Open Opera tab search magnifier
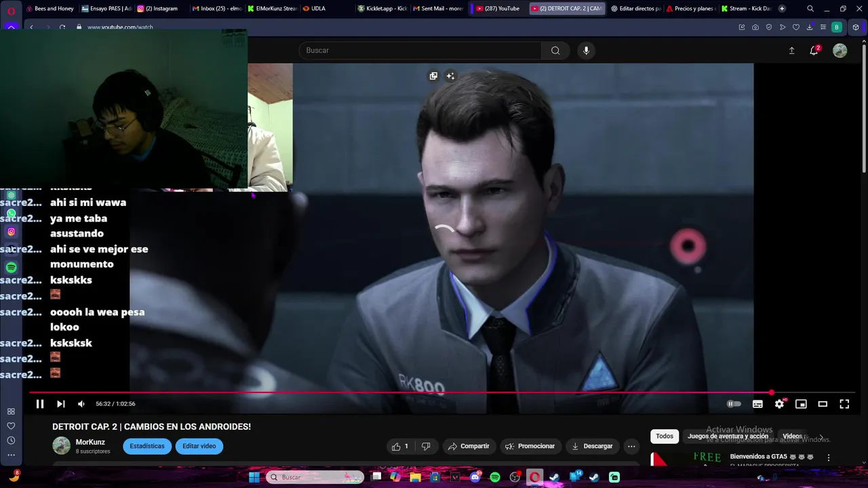 (810, 9)
